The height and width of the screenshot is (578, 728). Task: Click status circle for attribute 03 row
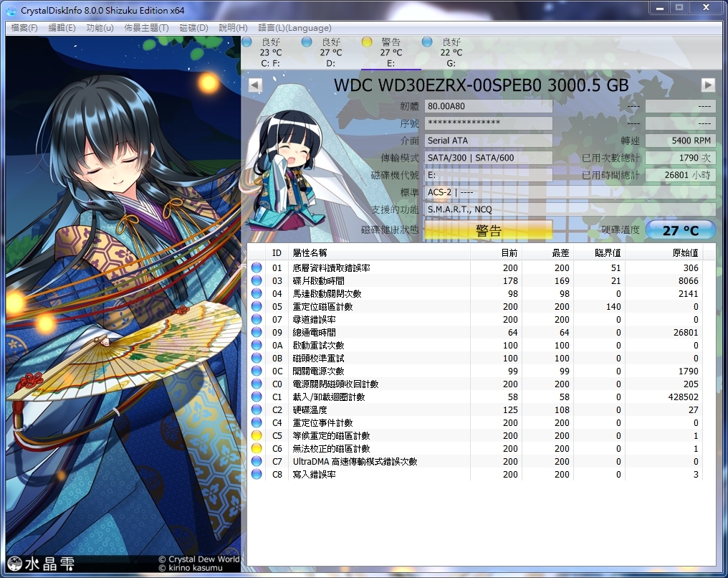click(x=257, y=280)
